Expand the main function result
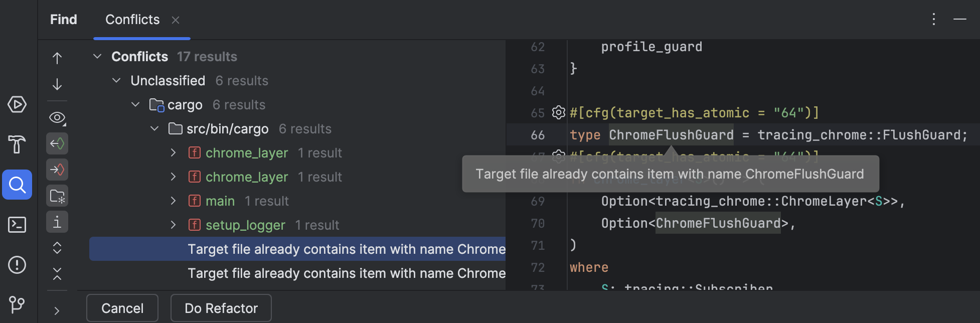Viewport: 980px width, 323px height. (x=173, y=201)
